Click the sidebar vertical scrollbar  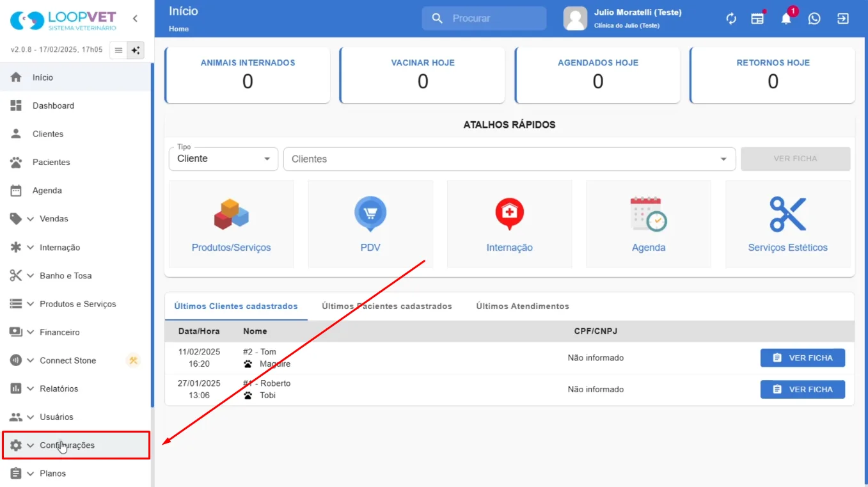click(152, 235)
